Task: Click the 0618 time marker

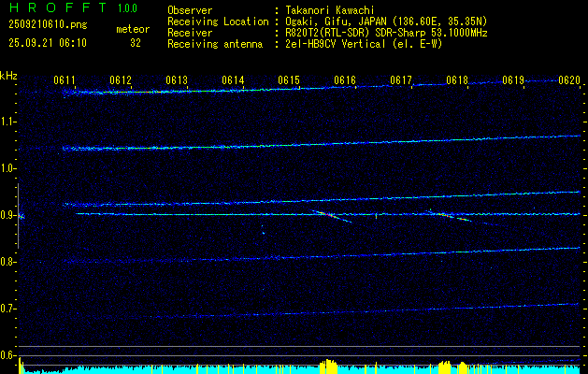Action: coord(457,80)
